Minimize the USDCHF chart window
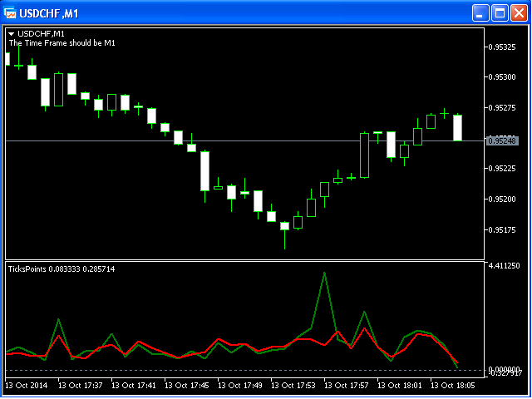Viewport: 532px width, 399px height. pyautogui.click(x=481, y=12)
